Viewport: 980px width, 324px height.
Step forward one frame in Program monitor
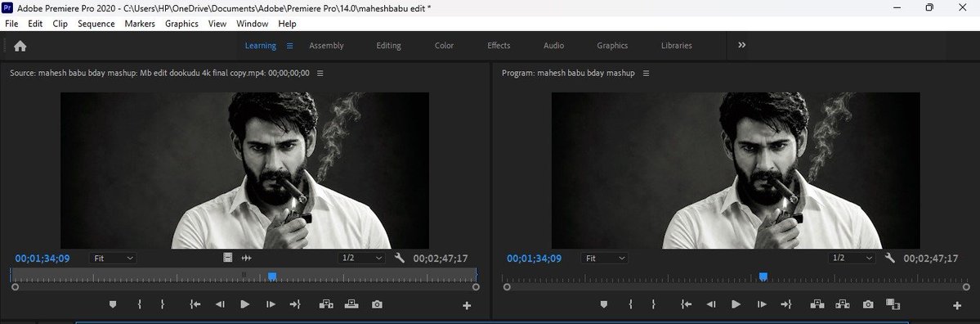[762, 304]
